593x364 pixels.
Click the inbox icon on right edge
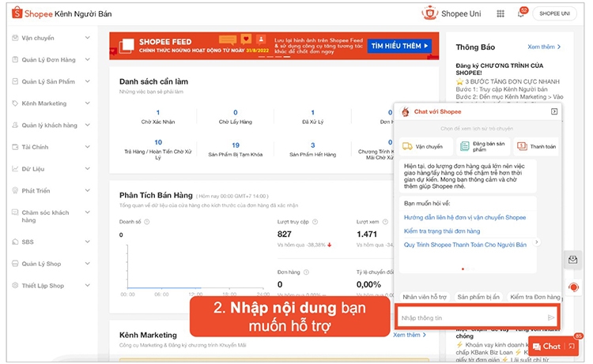pyautogui.click(x=572, y=260)
